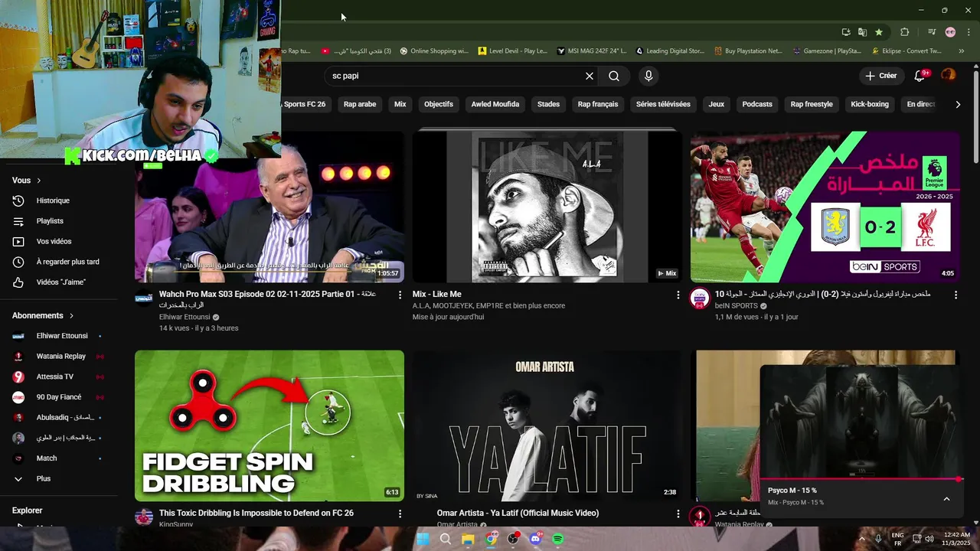980x551 pixels.
Task: Open the Attessia TV subscription
Action: pos(56,377)
